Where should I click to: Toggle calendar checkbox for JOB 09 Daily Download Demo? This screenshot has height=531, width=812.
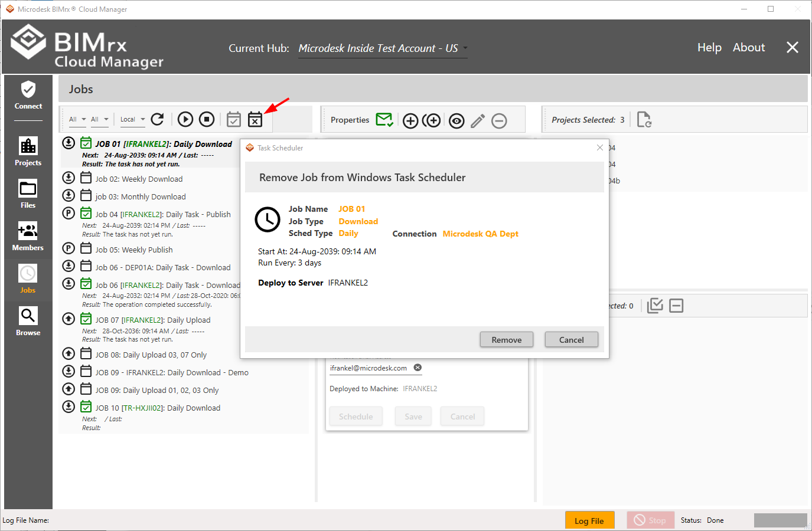86,371
